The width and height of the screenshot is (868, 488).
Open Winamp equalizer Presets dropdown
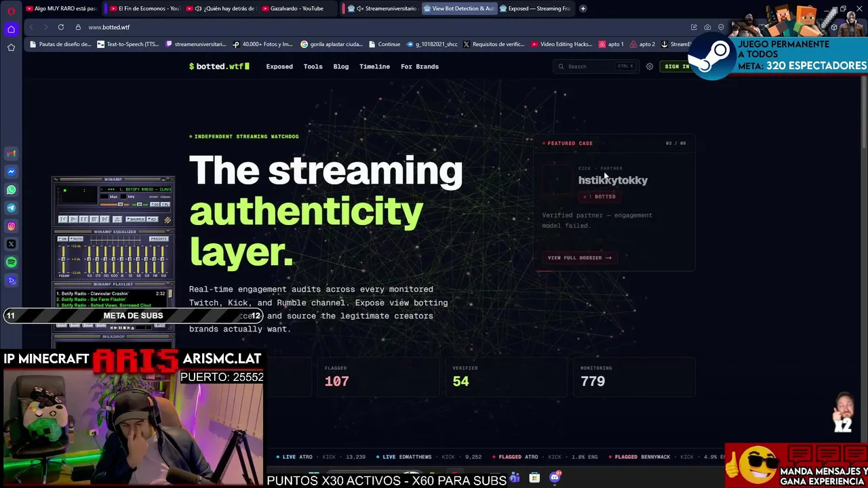[x=159, y=239]
